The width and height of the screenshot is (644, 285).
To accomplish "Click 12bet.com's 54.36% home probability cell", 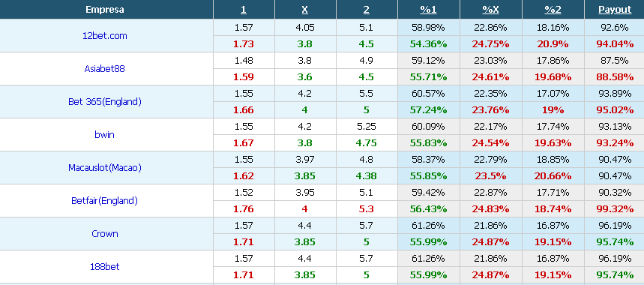I will tap(428, 44).
